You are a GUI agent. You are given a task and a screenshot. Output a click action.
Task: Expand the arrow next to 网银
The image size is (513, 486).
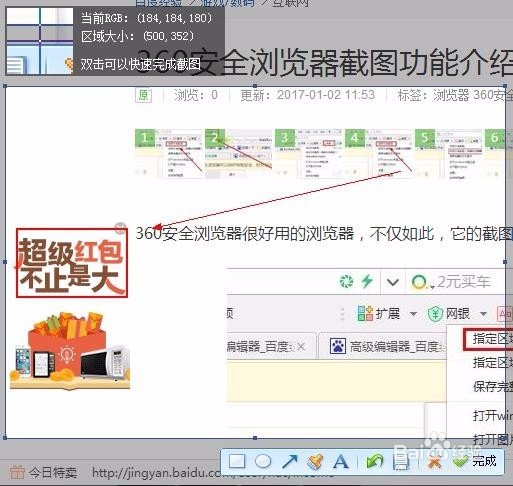(483, 314)
